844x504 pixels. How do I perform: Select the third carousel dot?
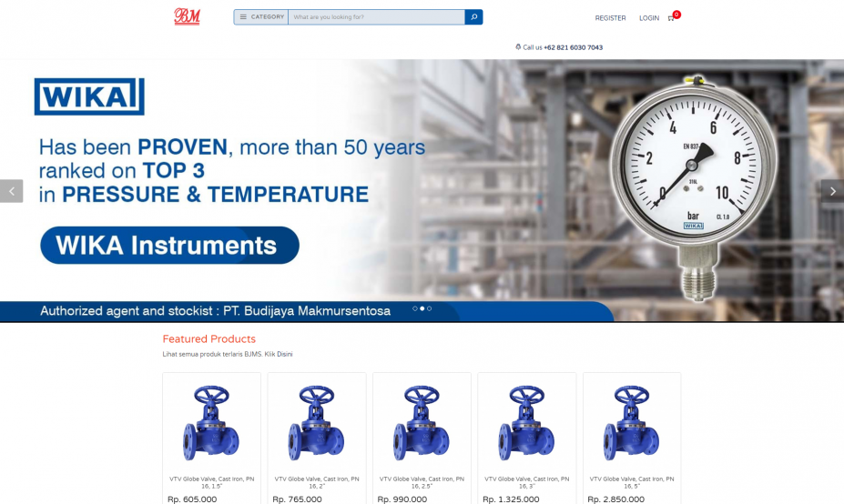tap(429, 308)
